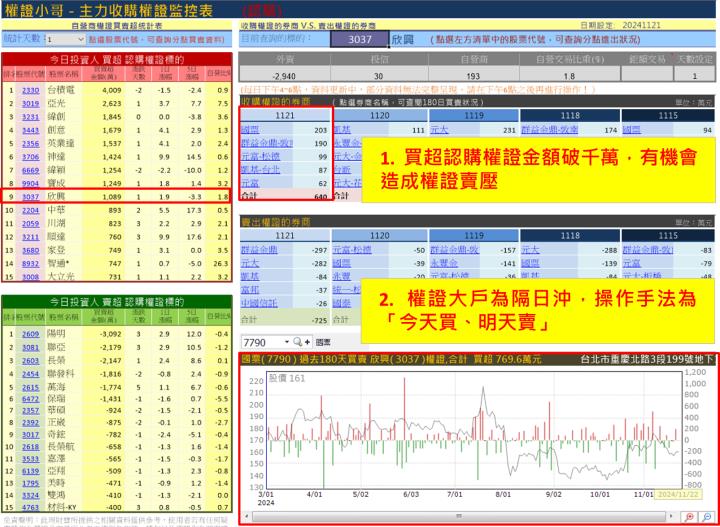Open stock code 3443 創意 link
This screenshot has width=720, height=527.
31,130
